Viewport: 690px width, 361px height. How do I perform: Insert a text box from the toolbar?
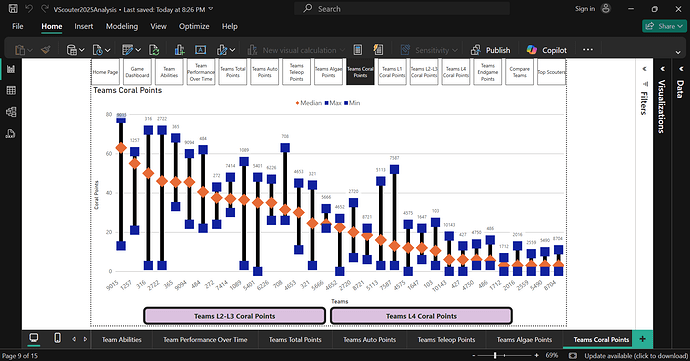(201, 50)
